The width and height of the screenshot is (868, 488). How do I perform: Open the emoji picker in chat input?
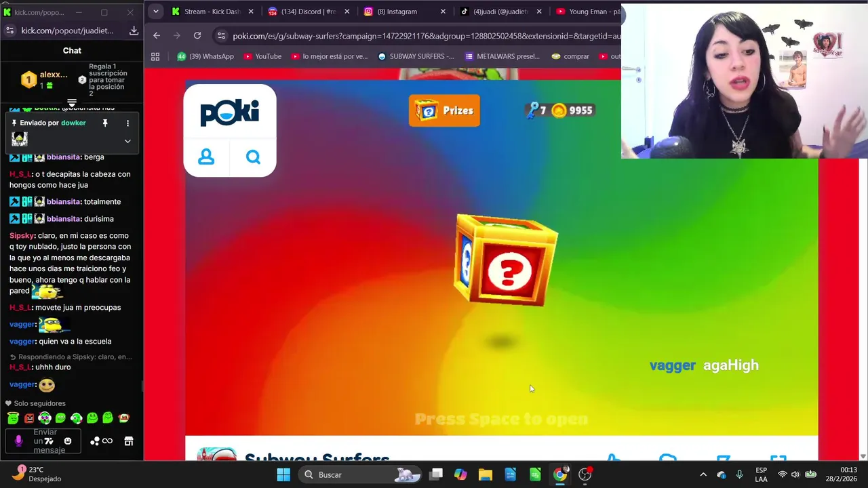pos(68,441)
